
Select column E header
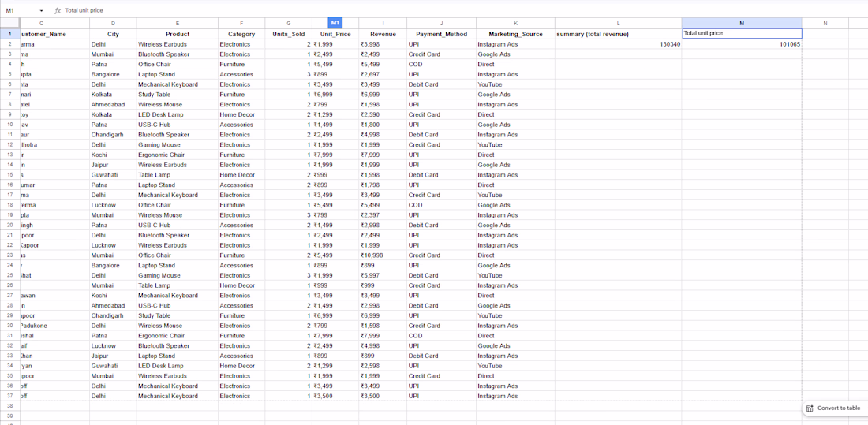pyautogui.click(x=177, y=23)
